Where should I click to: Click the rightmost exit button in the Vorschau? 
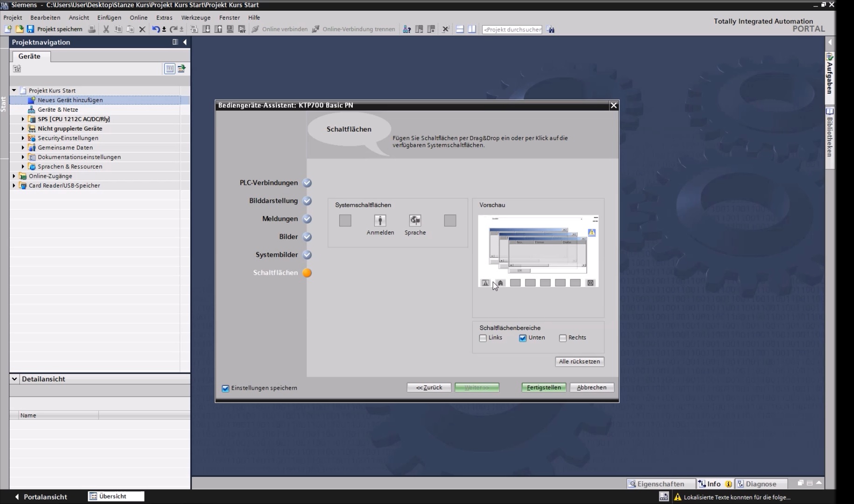(590, 283)
